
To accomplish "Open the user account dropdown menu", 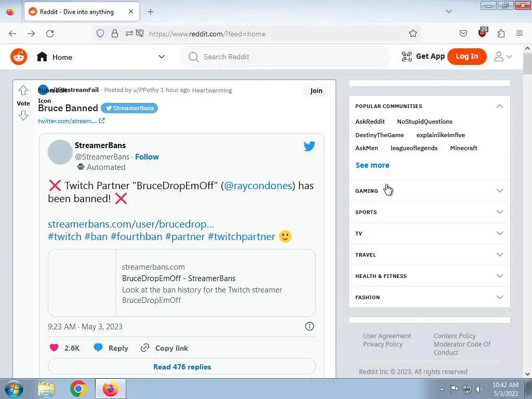I will 503,57.
